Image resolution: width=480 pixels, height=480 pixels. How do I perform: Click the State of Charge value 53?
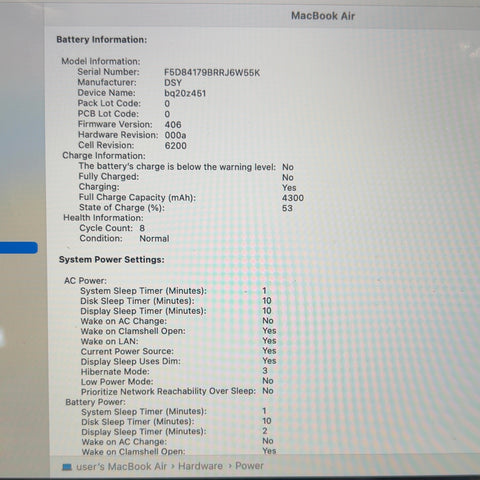click(x=287, y=208)
